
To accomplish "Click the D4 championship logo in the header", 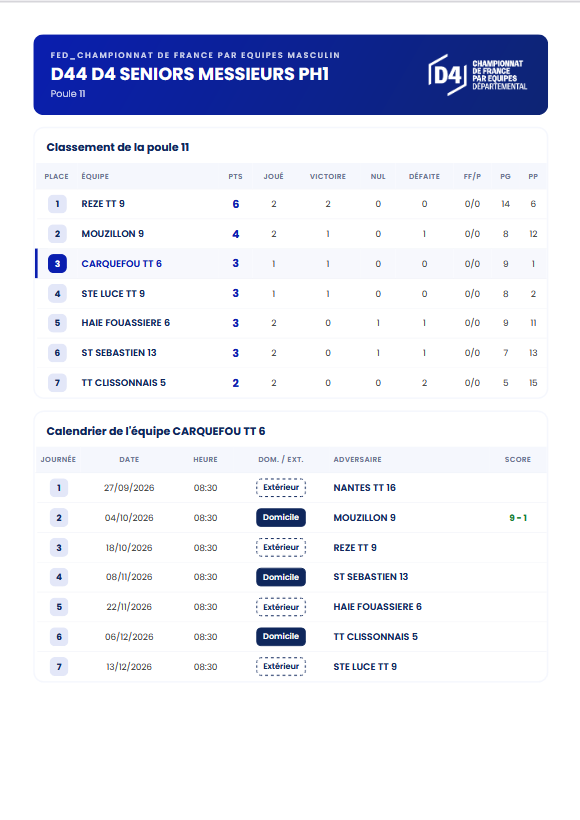I will (x=477, y=75).
